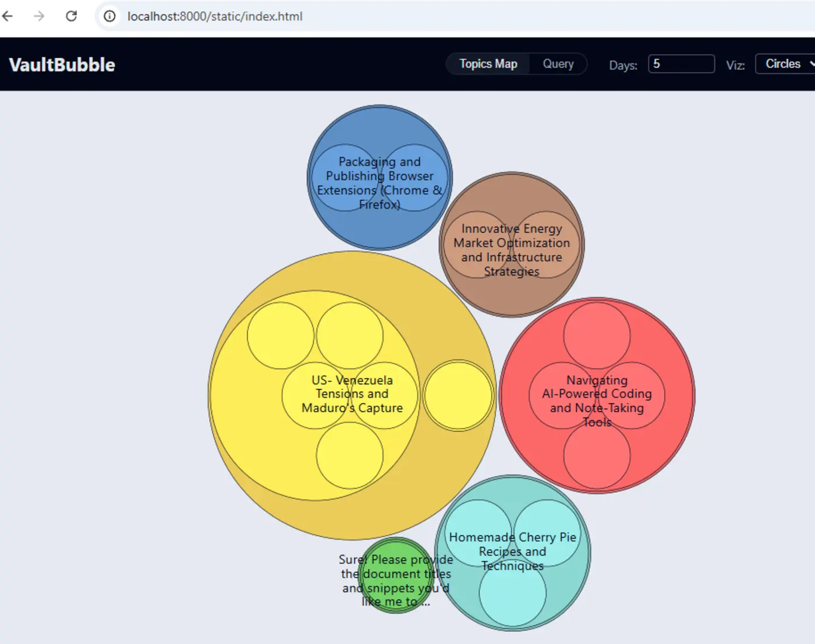815x644 pixels.
Task: Click top sub-circle in red bubble
Action: click(x=597, y=335)
